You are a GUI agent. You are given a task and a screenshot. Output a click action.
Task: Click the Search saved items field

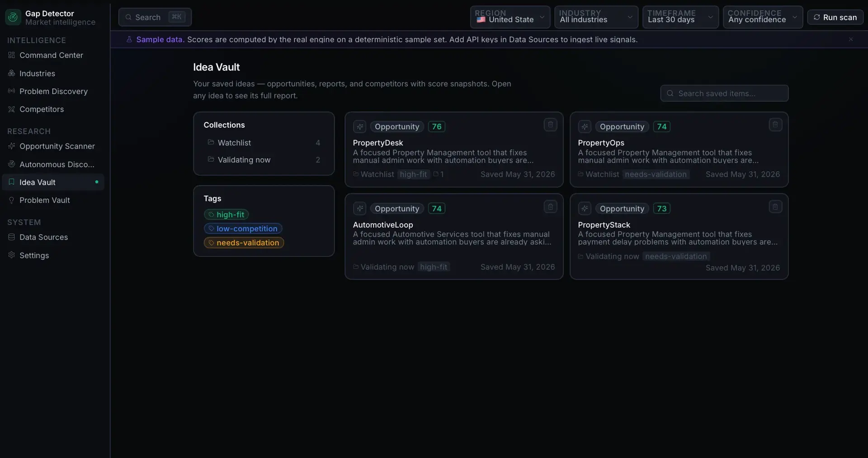tap(724, 93)
